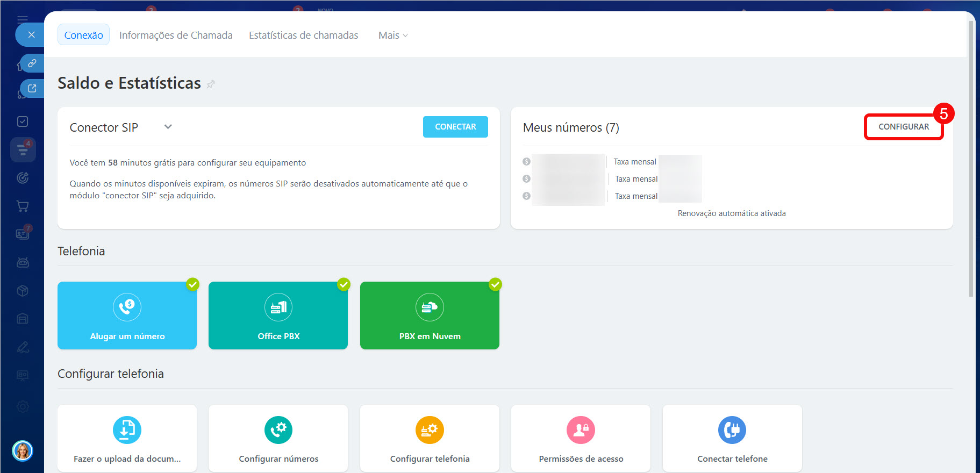This screenshot has height=473, width=980.
Task: Open the Alugar um número tile
Action: point(127,316)
